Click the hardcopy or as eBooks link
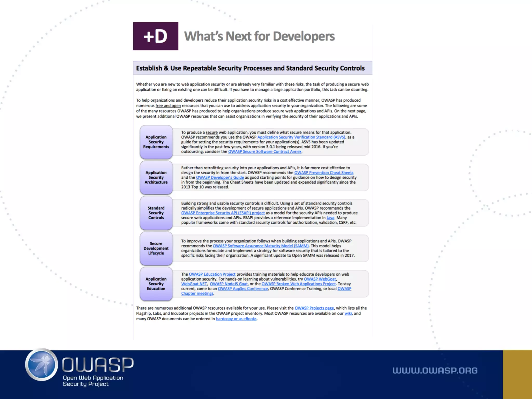532x399 pixels. 236,319
